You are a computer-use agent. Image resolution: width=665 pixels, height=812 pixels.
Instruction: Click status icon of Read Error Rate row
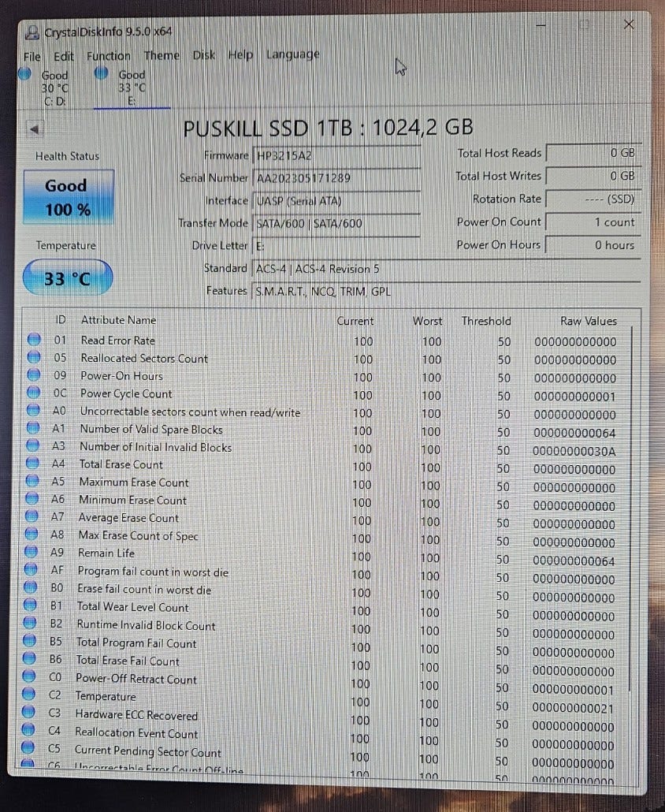pyautogui.click(x=34, y=340)
